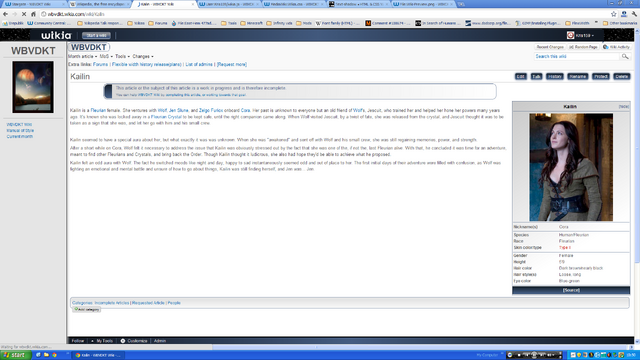Show hidden bookmarks overflow chevron
Viewport: 640px width, 360px height.
pyautogui.click(x=596, y=23)
